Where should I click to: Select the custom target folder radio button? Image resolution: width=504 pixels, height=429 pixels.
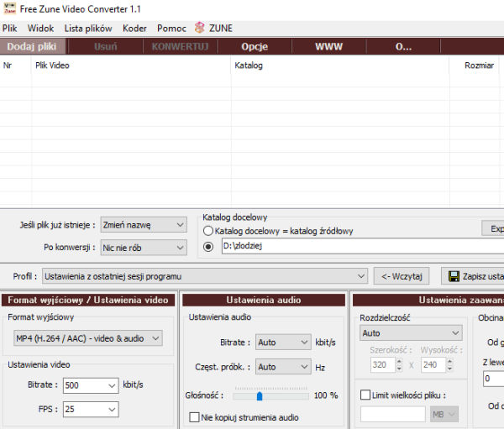pyautogui.click(x=208, y=247)
